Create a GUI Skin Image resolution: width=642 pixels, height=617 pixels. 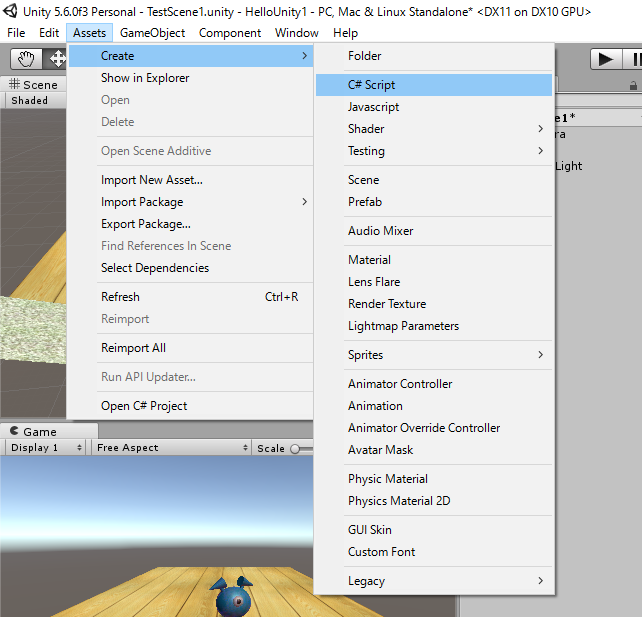pos(434,530)
